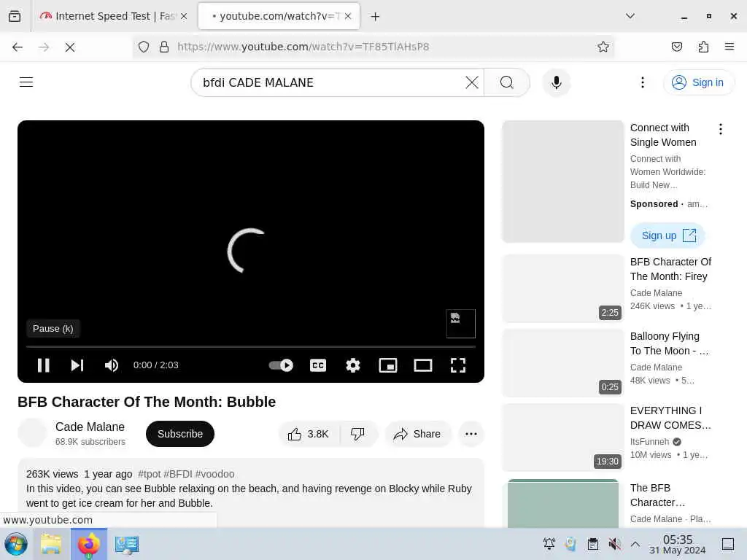Click the #BFDI hashtag
Viewport: 747px width, 560px height.
(178, 474)
